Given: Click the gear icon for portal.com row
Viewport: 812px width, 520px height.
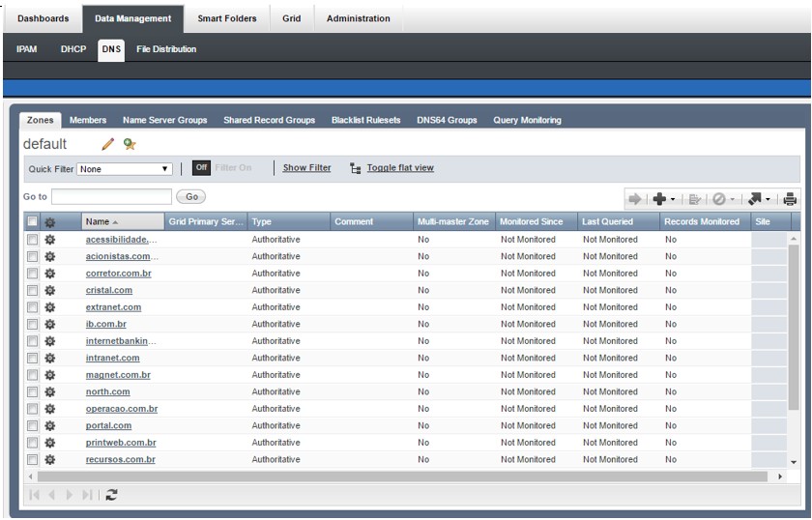Looking at the screenshot, I should (x=50, y=425).
